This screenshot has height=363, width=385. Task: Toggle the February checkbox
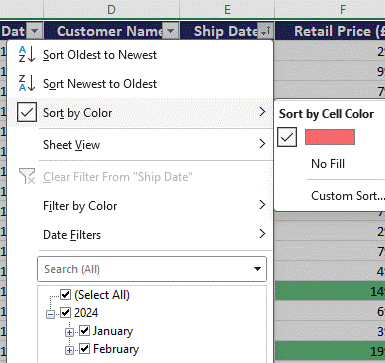pos(84,349)
